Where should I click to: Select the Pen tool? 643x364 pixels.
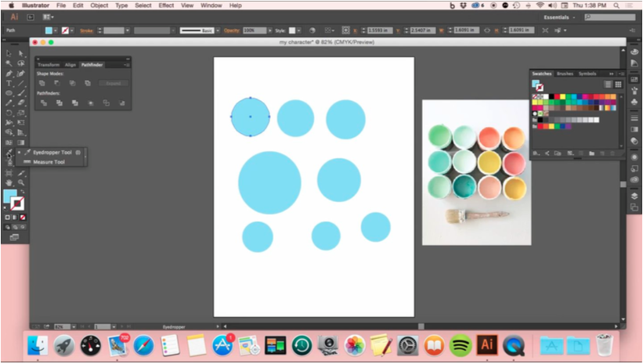pos(9,74)
